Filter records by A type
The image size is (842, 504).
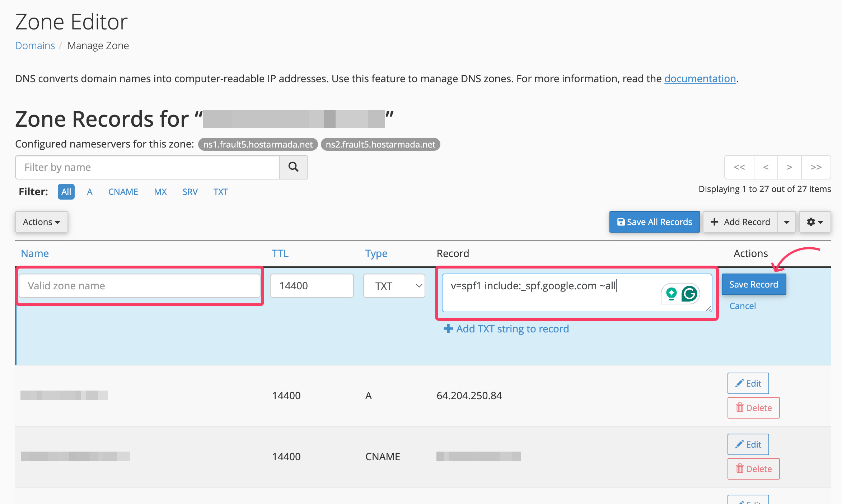coord(90,192)
